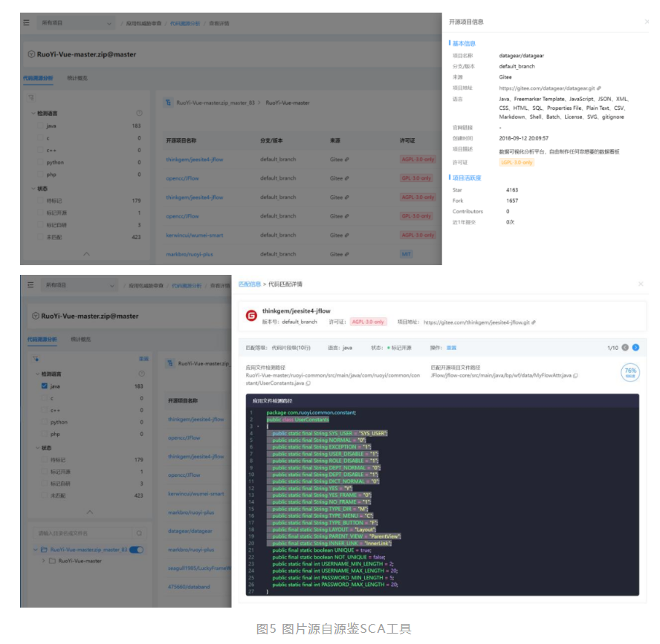Check the 标记开源 status box in lower screenshot
The width and height of the screenshot is (660, 644).
pos(44,472)
